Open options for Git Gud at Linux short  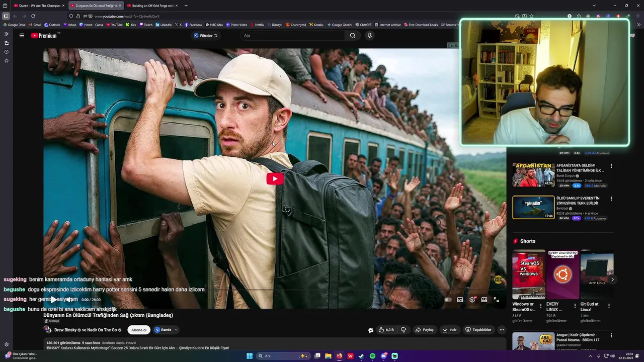coord(609,306)
